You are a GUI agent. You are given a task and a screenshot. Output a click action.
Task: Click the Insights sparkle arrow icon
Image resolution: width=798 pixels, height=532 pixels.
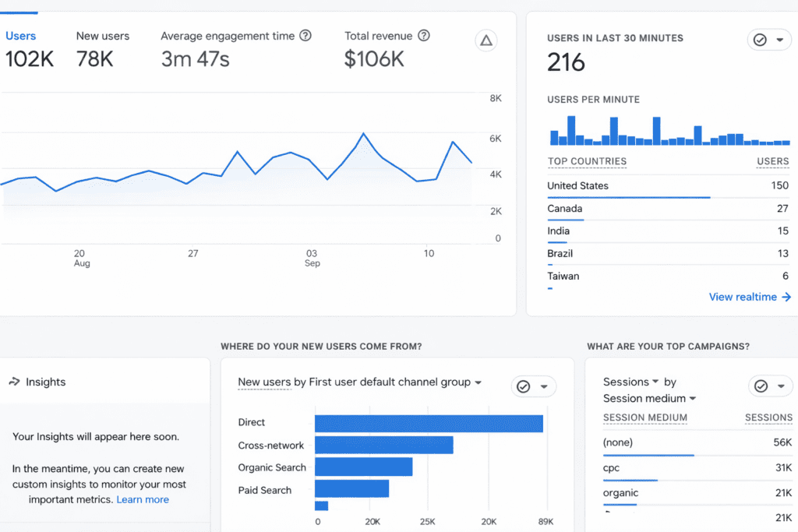[14, 382]
